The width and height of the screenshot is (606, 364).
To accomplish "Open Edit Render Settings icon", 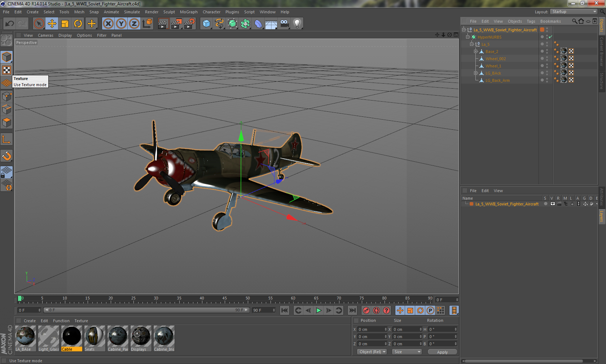I will click(189, 24).
